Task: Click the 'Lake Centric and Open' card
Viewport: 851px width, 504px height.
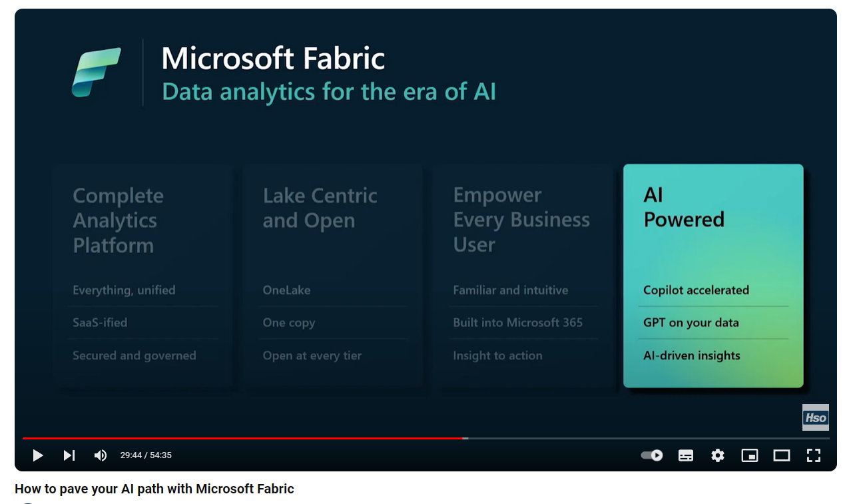Action: [332, 275]
